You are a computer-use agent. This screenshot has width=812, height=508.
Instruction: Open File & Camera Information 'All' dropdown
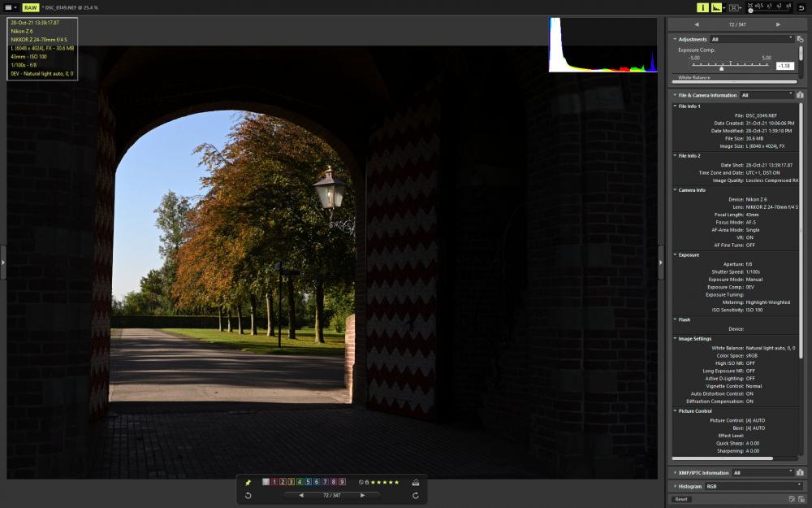tap(767, 95)
